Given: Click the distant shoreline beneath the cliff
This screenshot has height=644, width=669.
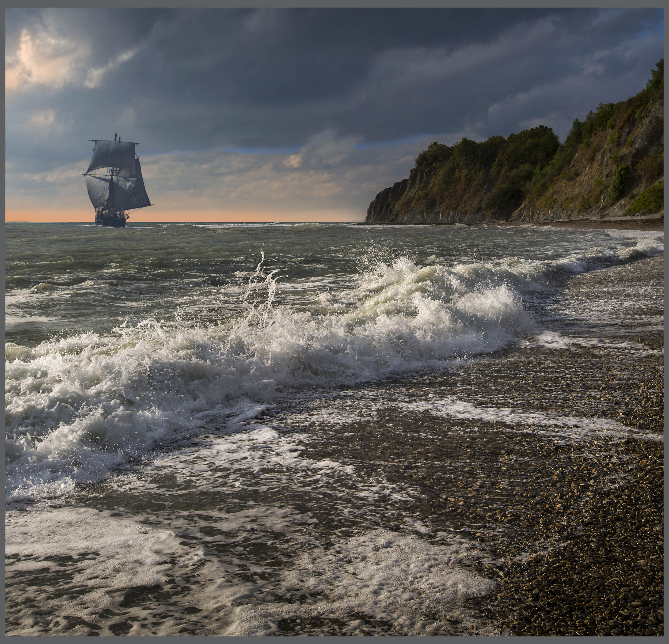Looking at the screenshot, I should pyautogui.click(x=580, y=224).
